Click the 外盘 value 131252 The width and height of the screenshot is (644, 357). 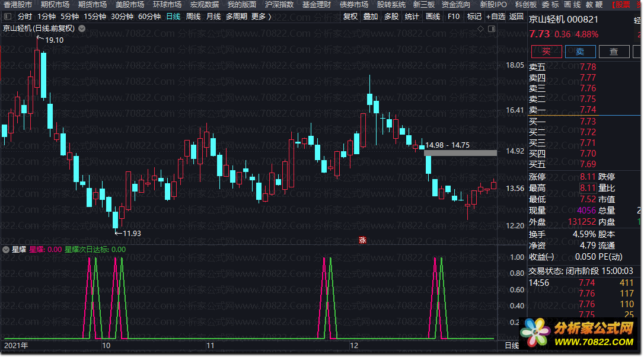(582, 222)
